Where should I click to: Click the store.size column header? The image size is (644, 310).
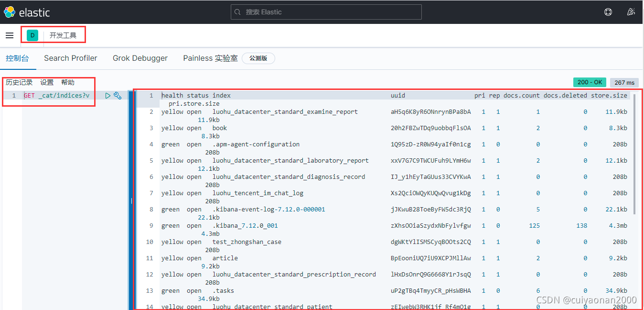point(609,96)
